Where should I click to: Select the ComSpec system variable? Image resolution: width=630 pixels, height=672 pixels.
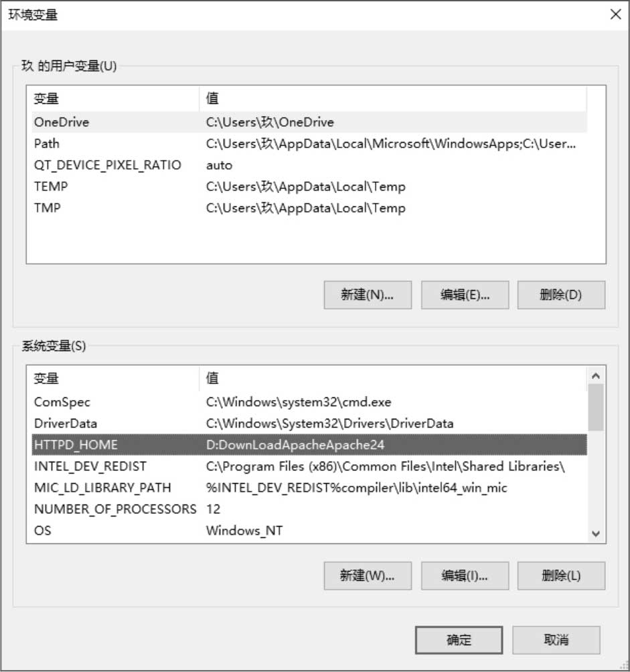click(309, 402)
